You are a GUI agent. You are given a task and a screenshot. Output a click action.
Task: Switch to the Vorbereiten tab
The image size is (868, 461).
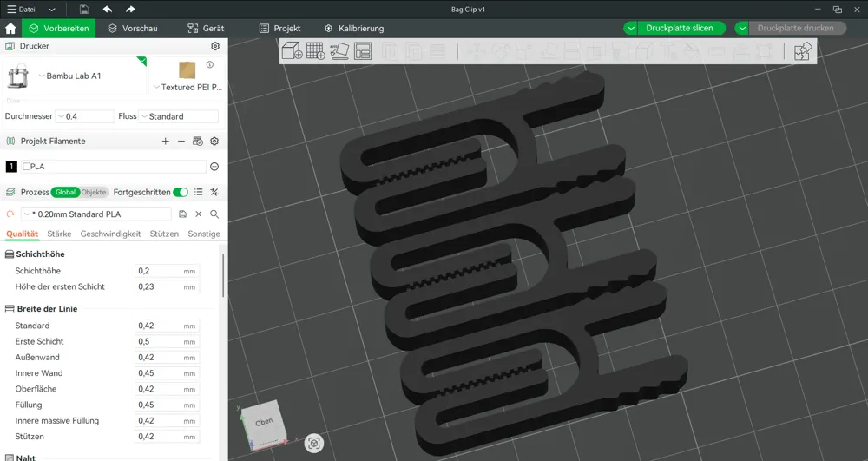[59, 29]
